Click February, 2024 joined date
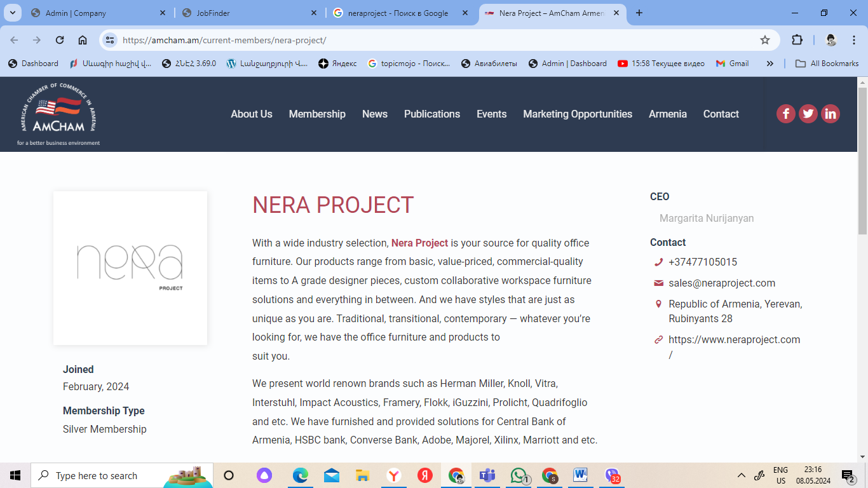 (96, 386)
